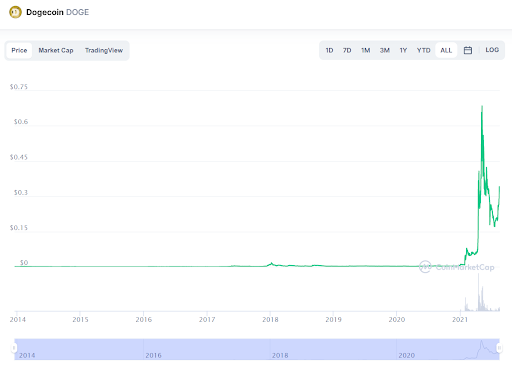This screenshot has height=365, width=512.
Task: Open the calendar date range picker
Action: (468, 50)
